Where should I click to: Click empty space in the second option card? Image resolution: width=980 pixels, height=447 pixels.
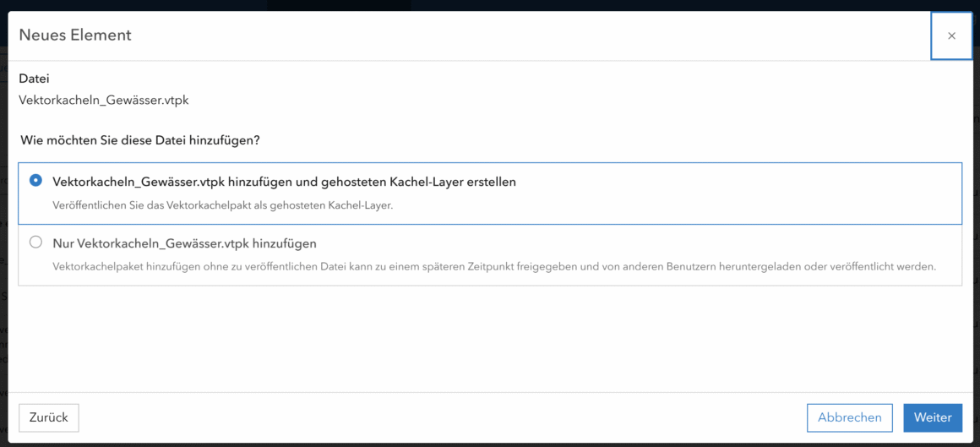pos(676,245)
